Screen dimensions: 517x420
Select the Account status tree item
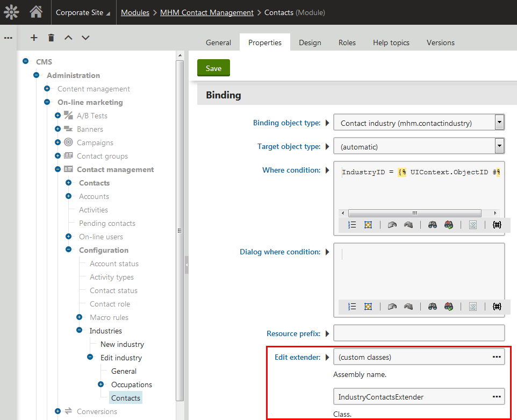pyautogui.click(x=114, y=264)
